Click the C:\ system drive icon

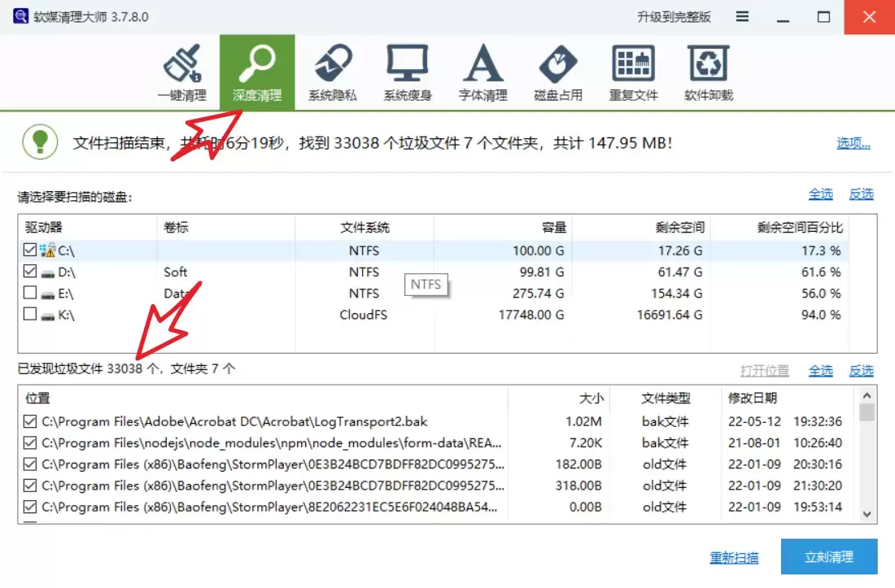click(x=48, y=250)
